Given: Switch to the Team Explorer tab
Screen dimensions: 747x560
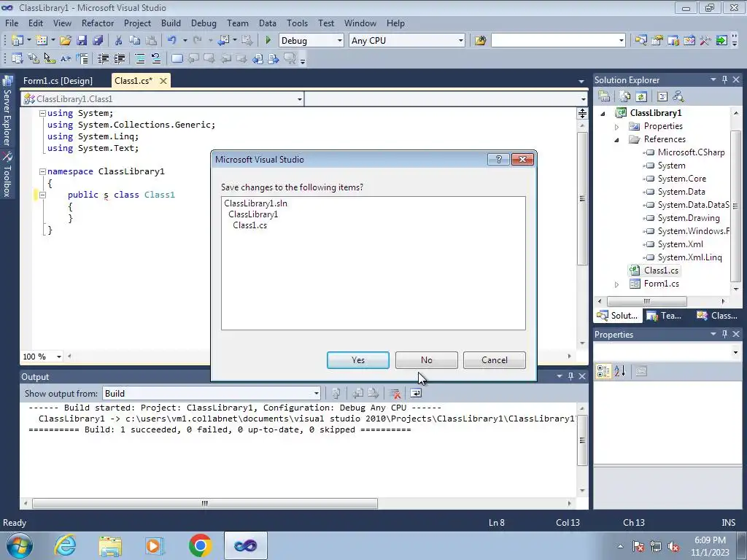Looking at the screenshot, I should pyautogui.click(x=665, y=316).
